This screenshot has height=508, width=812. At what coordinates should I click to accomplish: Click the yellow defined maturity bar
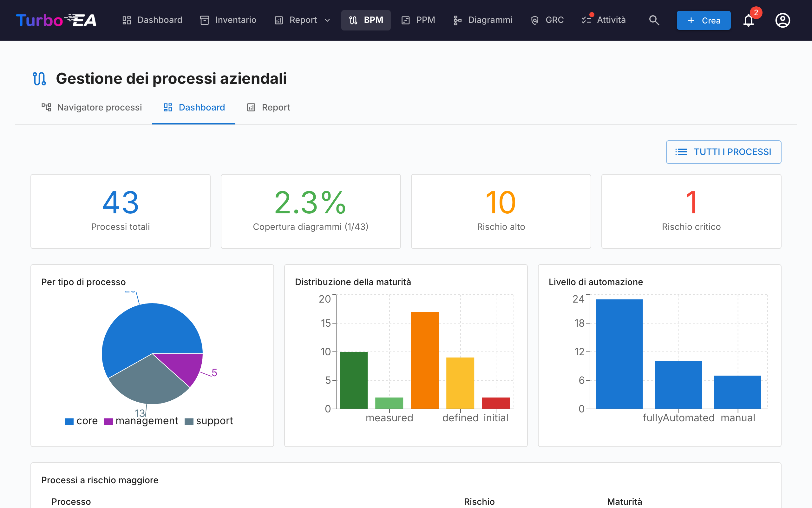(x=460, y=383)
